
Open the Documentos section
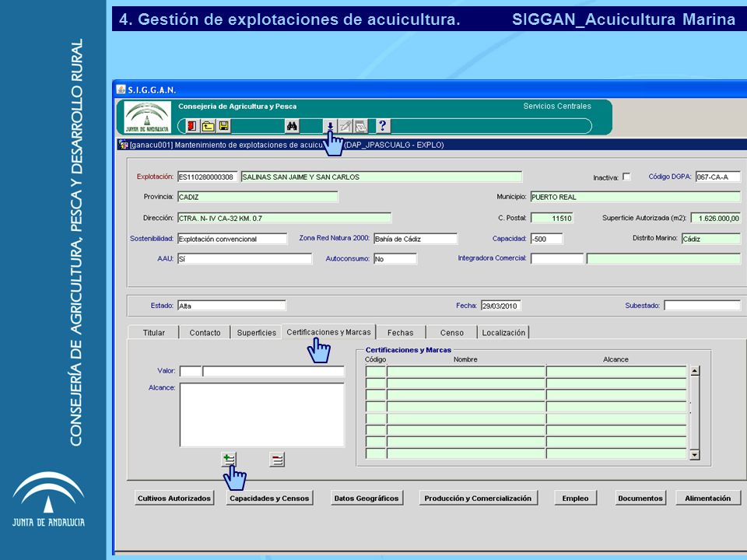click(640, 498)
